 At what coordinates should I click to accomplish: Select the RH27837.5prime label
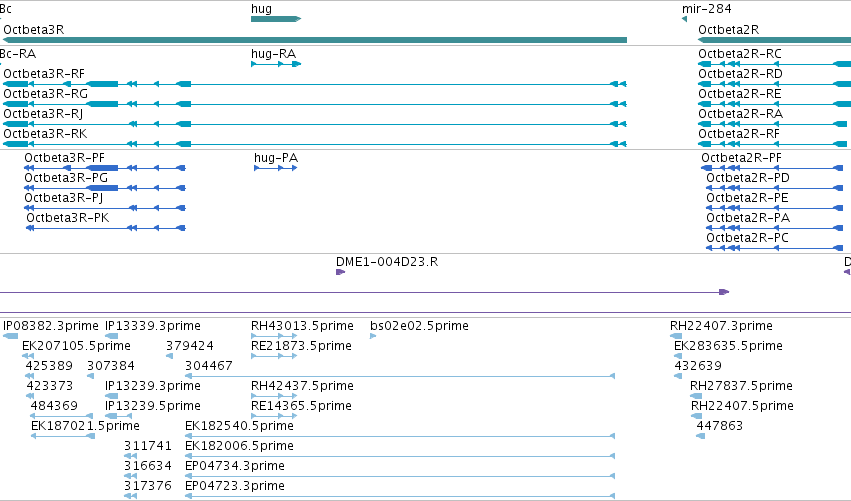tap(741, 386)
